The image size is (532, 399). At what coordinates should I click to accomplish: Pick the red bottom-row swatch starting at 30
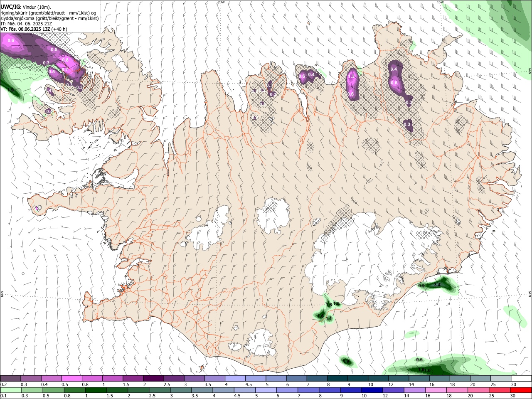click(521, 390)
